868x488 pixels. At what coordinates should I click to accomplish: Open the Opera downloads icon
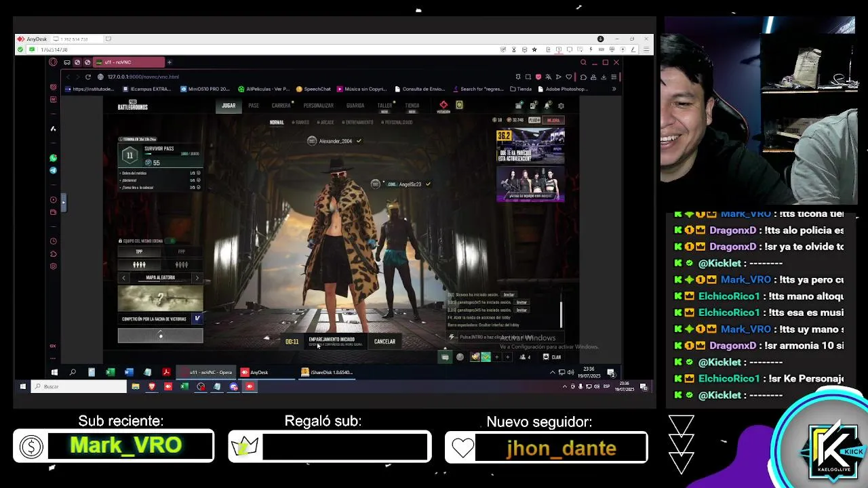[x=604, y=77]
